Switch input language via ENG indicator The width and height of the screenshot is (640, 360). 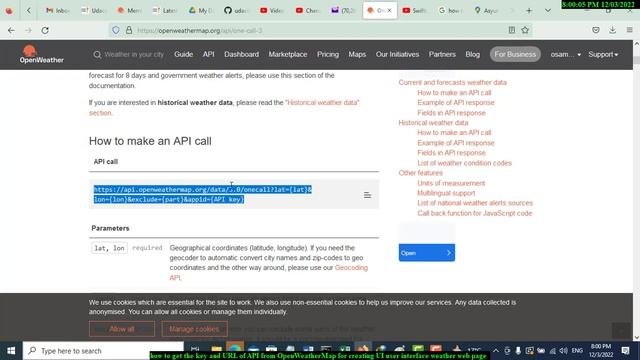(577, 351)
